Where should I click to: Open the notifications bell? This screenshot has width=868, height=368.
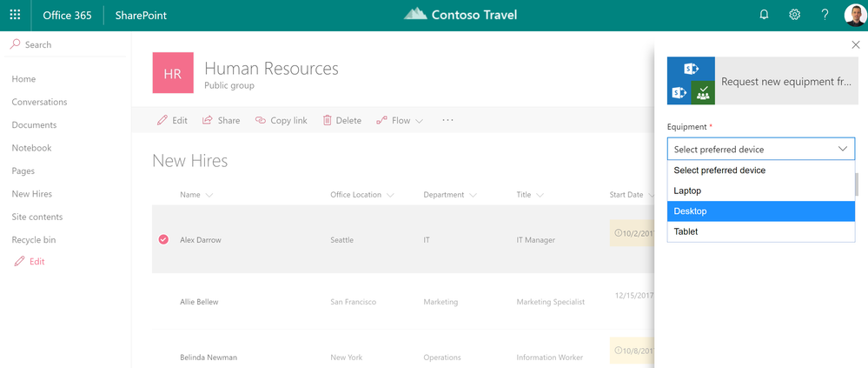764,15
